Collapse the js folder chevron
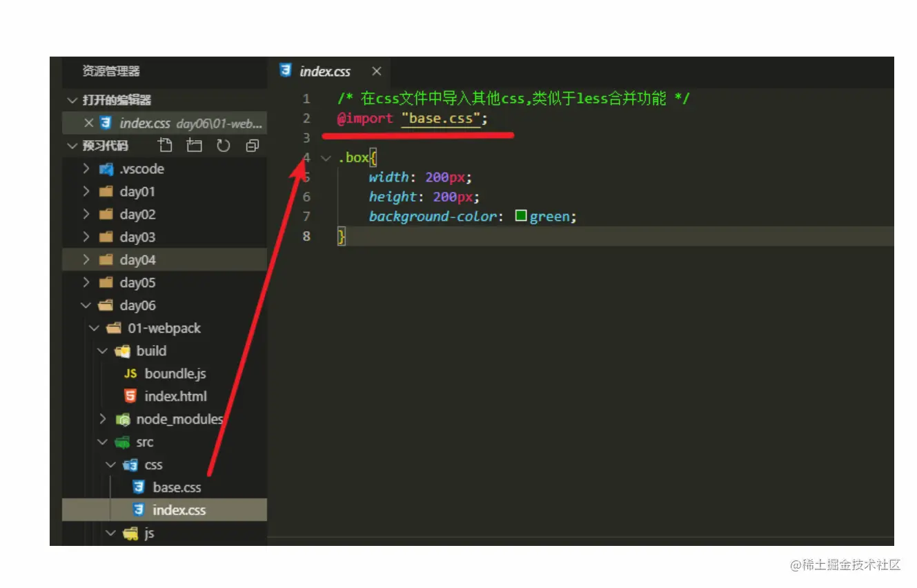917x588 pixels. (110, 533)
